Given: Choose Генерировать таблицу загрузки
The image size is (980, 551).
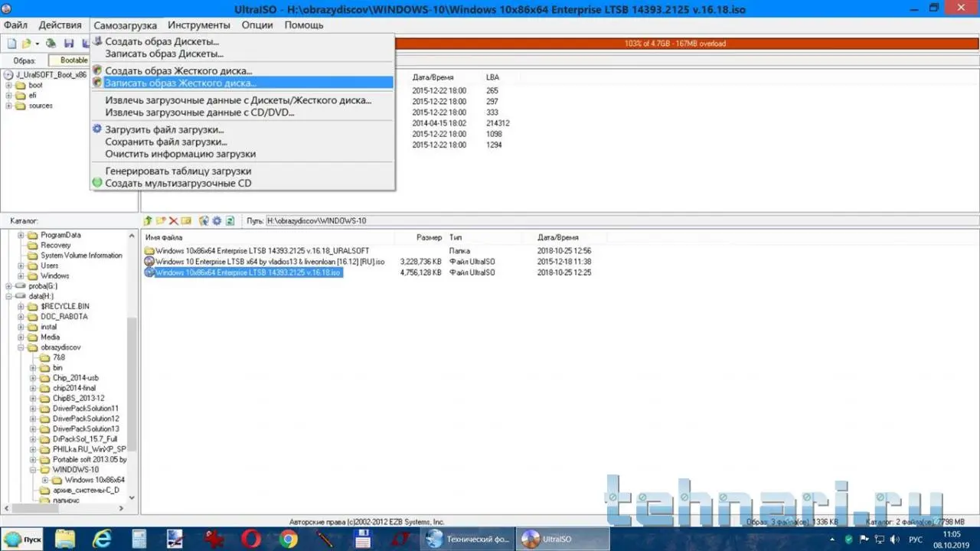Looking at the screenshot, I should (242, 171).
